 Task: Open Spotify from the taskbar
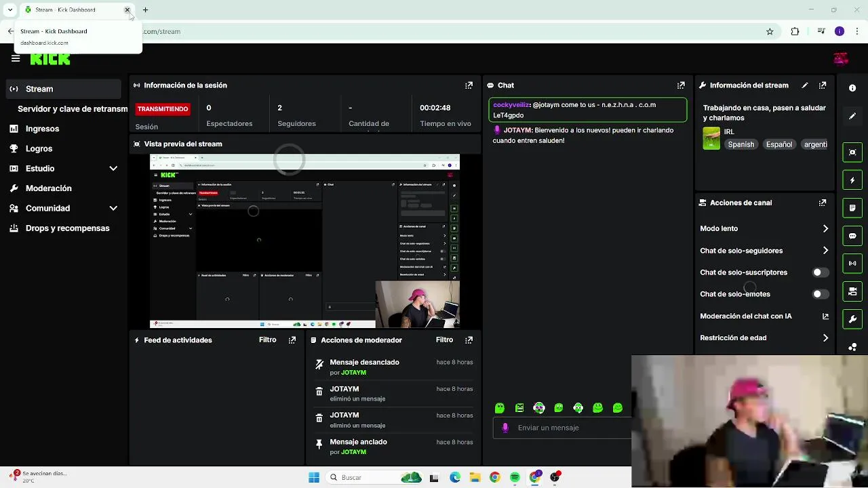[515, 477]
